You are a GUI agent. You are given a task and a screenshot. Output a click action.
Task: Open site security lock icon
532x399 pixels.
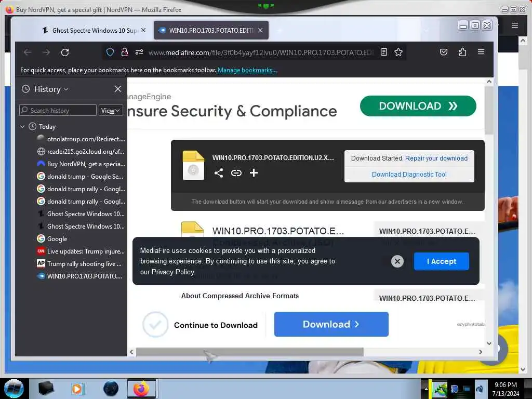tap(125, 52)
